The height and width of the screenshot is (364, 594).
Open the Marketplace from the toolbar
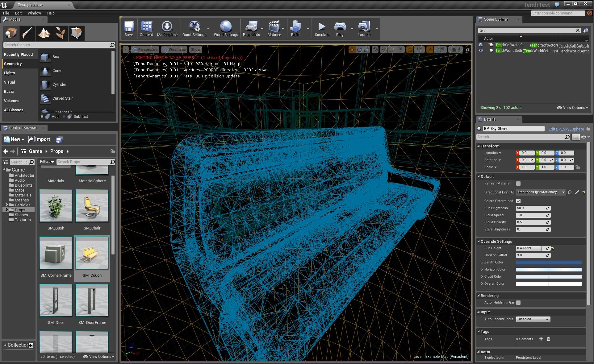click(x=167, y=29)
